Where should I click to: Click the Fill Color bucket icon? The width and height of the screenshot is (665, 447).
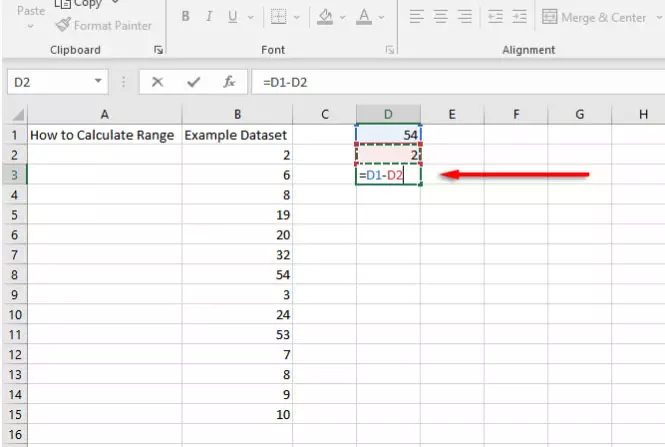(x=325, y=17)
